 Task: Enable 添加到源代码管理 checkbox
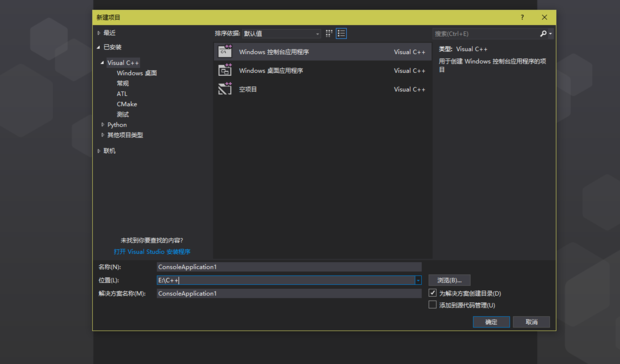433,305
